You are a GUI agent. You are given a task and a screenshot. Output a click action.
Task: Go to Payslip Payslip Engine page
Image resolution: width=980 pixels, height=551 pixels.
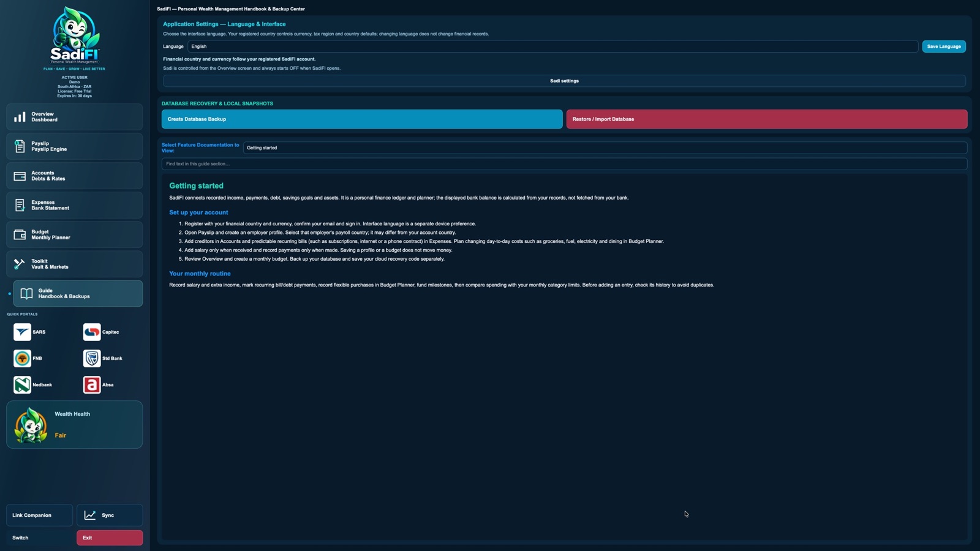tap(75, 146)
